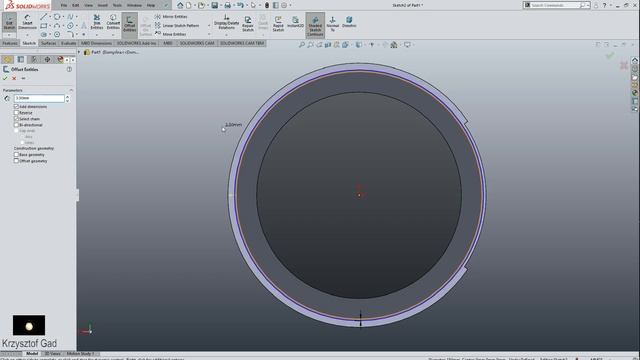Image resolution: width=640 pixels, height=360 pixels.
Task: Switch to the Surfaces ribbon tab
Action: (49, 43)
